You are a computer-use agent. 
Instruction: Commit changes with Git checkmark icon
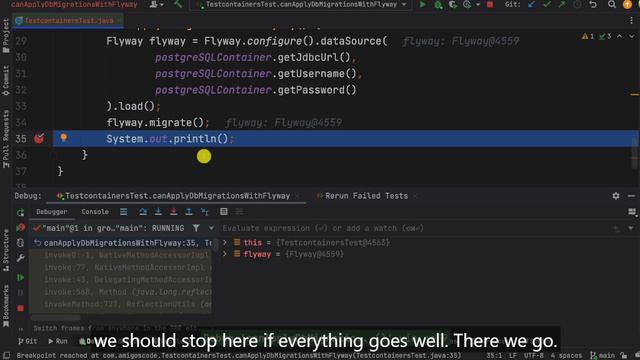pyautogui.click(x=547, y=4)
